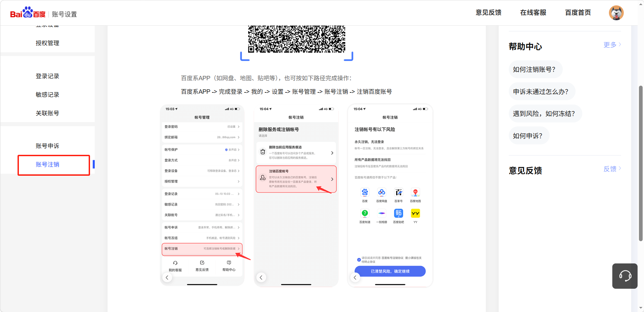Click the page vertical scrollbar thumb
This screenshot has height=312, width=644.
pos(641,164)
